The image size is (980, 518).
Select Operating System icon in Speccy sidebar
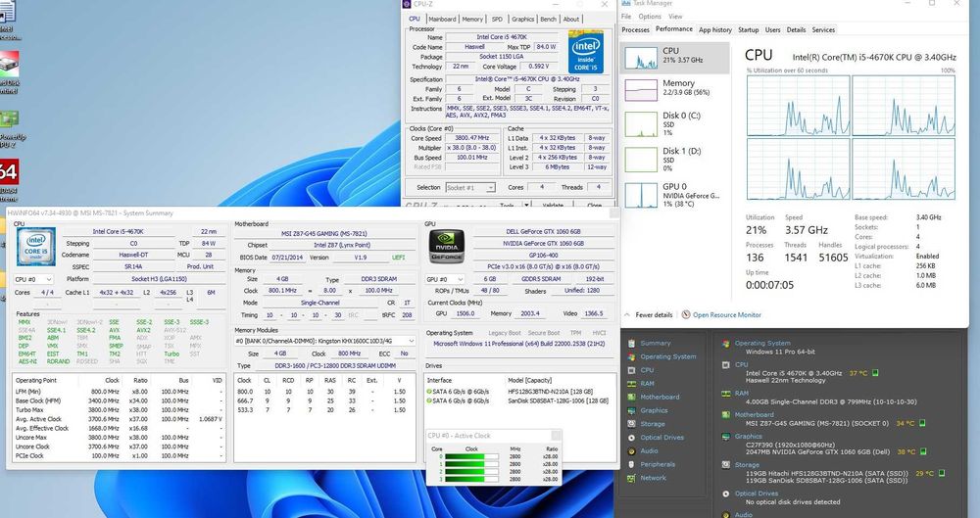[631, 356]
